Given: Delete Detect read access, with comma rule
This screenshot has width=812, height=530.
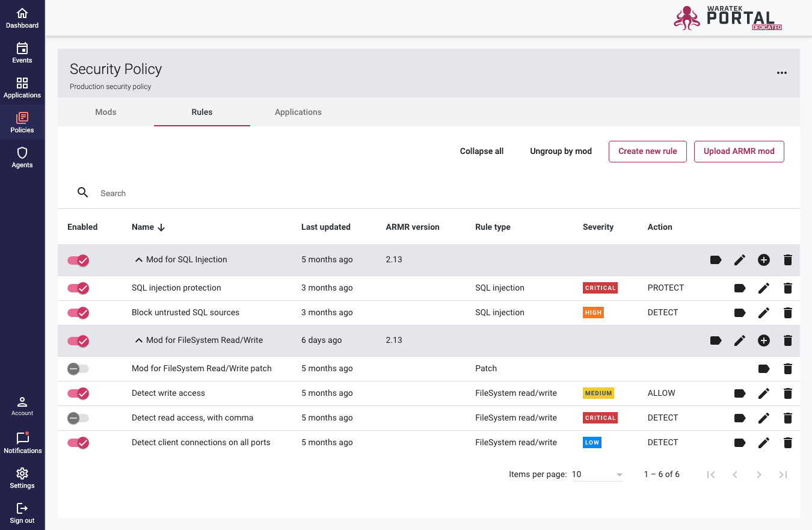Looking at the screenshot, I should tap(788, 418).
